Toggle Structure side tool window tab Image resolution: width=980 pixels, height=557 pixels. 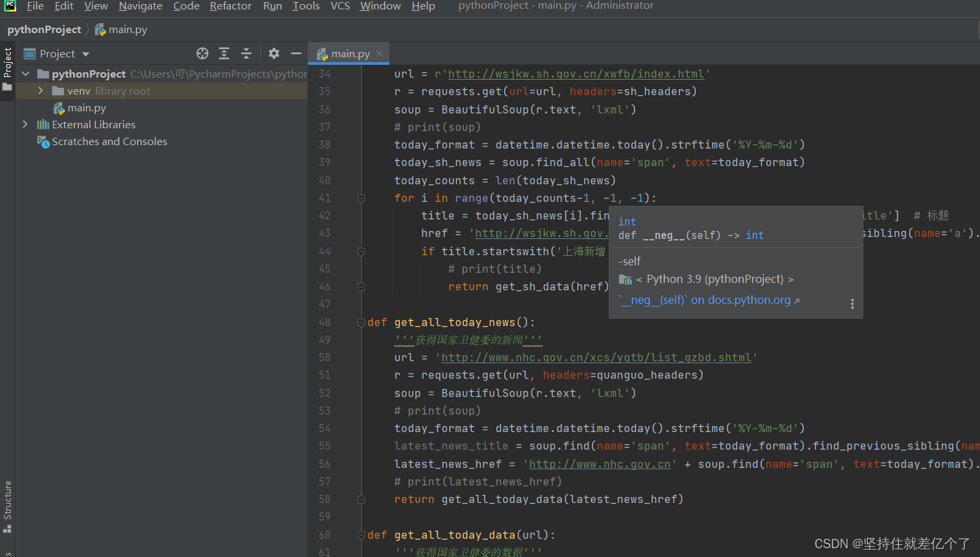coord(7,506)
